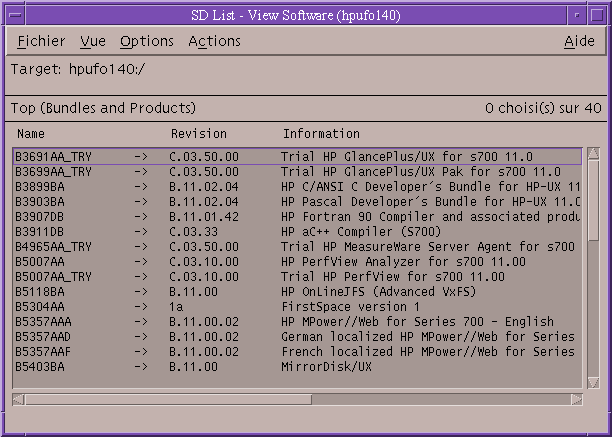Select the B3699AA_TRY bundle row
This screenshot has width=612, height=437.
(x=297, y=172)
